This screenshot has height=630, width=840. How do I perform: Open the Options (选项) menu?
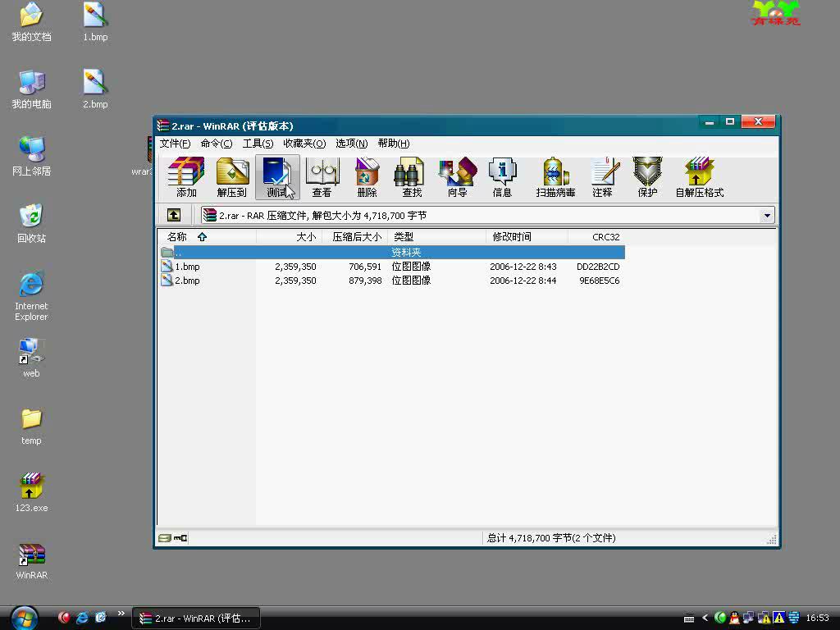(351, 144)
